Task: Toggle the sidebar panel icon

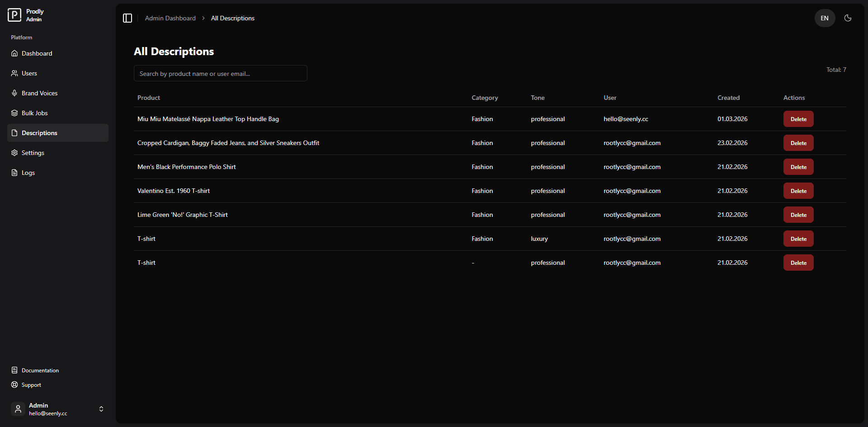Action: click(x=127, y=18)
